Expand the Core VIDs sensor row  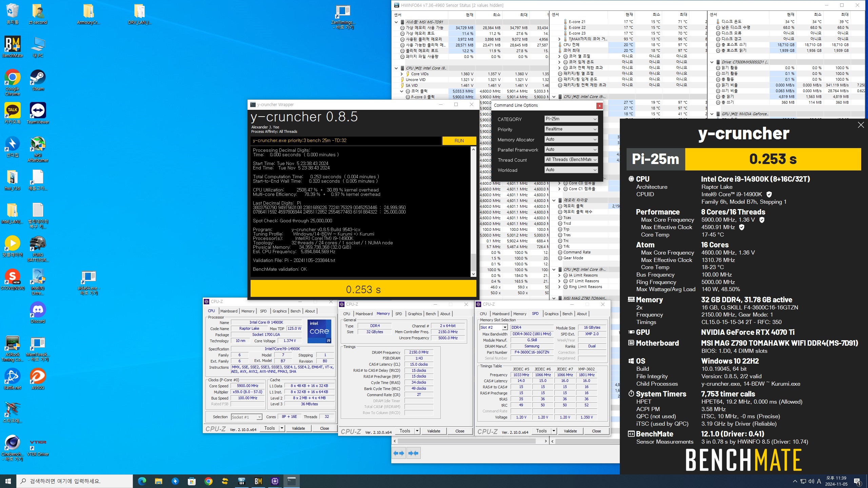[x=402, y=74]
